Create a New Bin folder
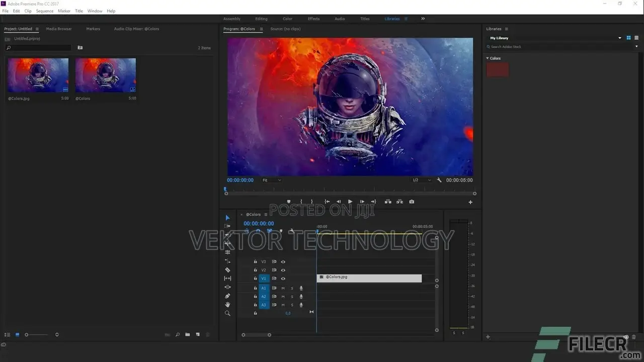The height and width of the screenshot is (362, 644). click(x=188, y=334)
